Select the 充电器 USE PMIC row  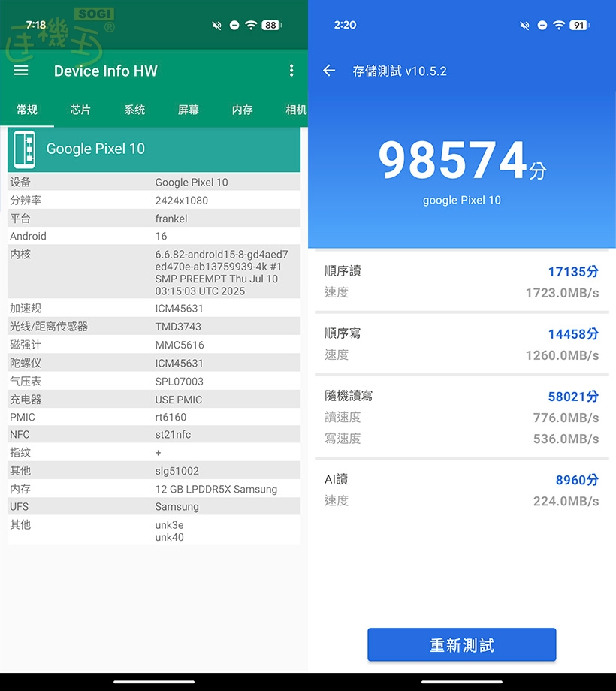pos(154,399)
